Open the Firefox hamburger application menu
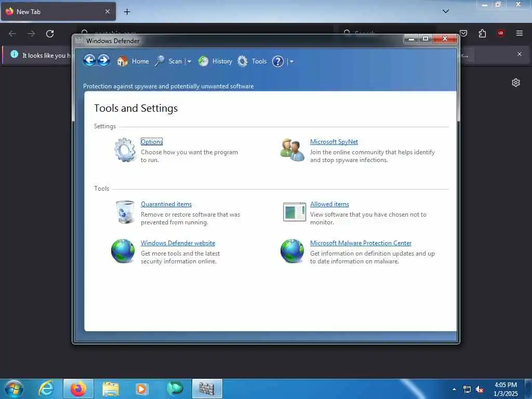The height and width of the screenshot is (399, 532). (x=519, y=33)
